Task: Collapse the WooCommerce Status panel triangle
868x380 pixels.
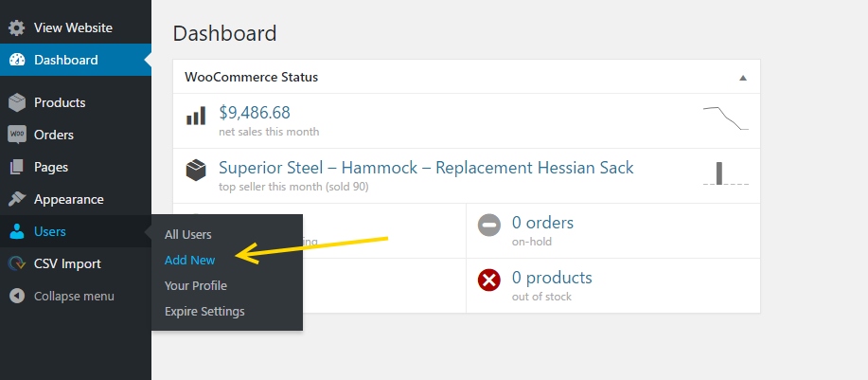Action: pos(743,78)
